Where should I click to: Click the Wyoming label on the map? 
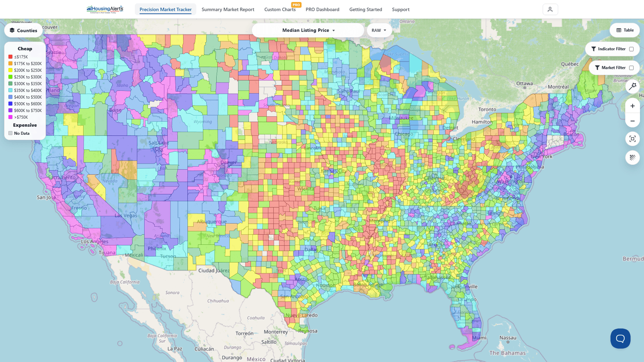pyautogui.click(x=202, y=121)
